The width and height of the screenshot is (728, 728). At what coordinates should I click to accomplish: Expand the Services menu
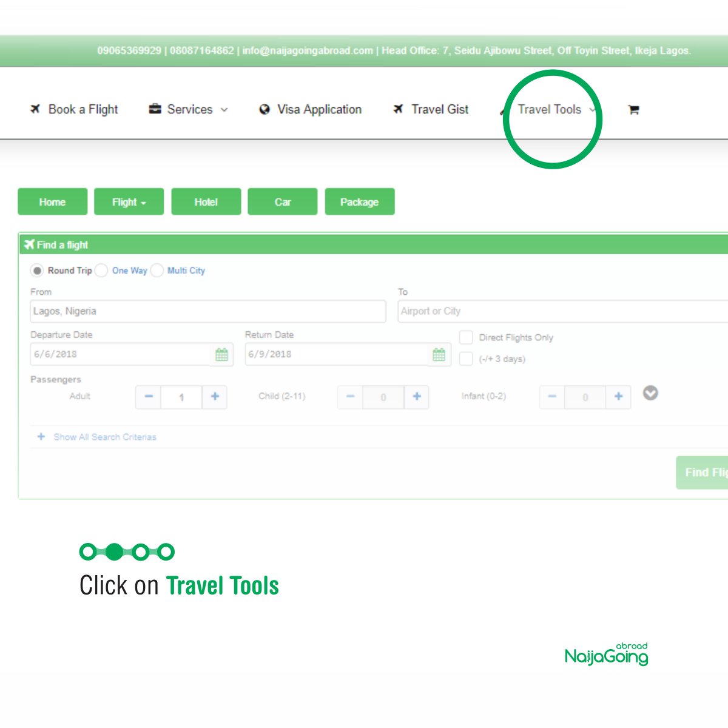point(189,109)
